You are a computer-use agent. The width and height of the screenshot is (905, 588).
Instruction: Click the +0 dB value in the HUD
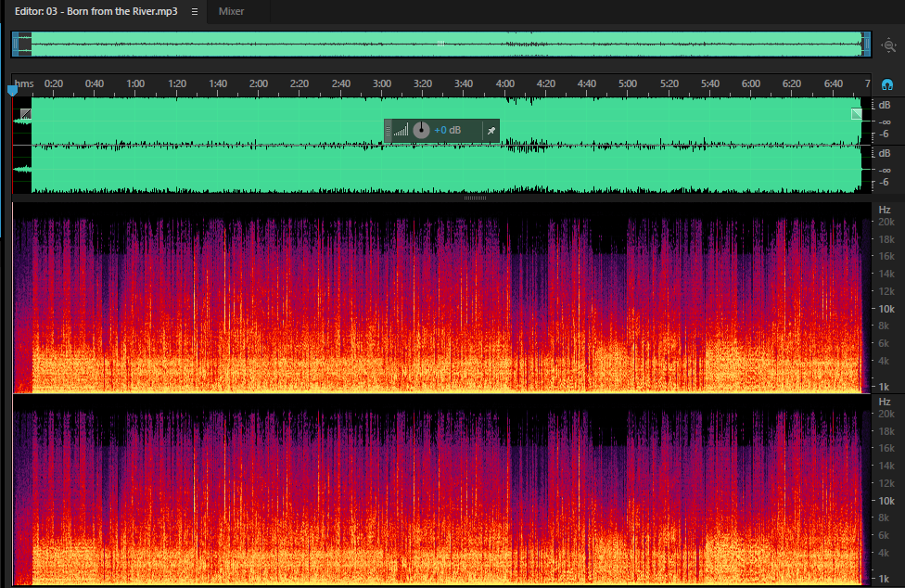tap(447, 131)
